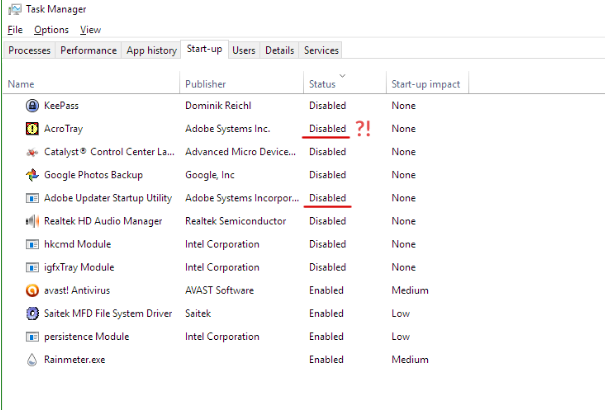Click the Realtek HD Audio speaker icon
The height and width of the screenshot is (410, 605).
click(x=32, y=221)
